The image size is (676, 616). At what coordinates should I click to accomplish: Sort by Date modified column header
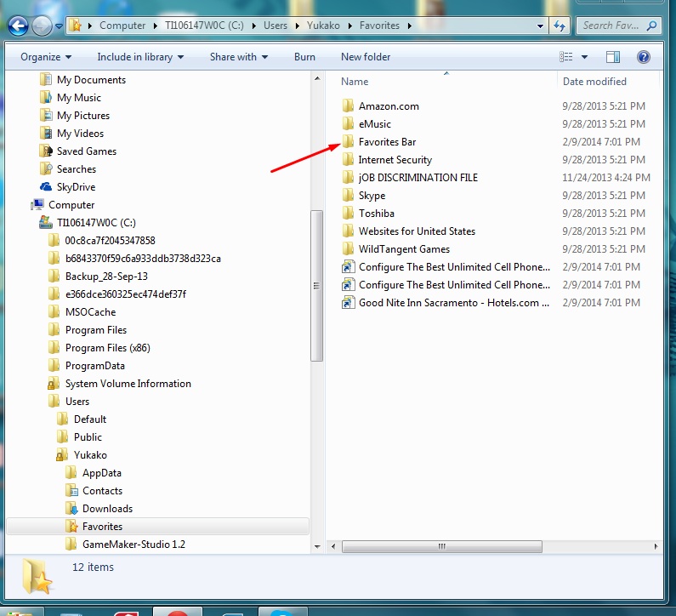(x=594, y=82)
